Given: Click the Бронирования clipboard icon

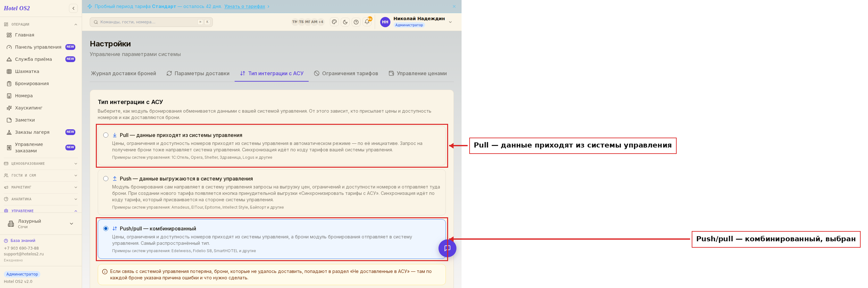Looking at the screenshot, I should (9, 84).
